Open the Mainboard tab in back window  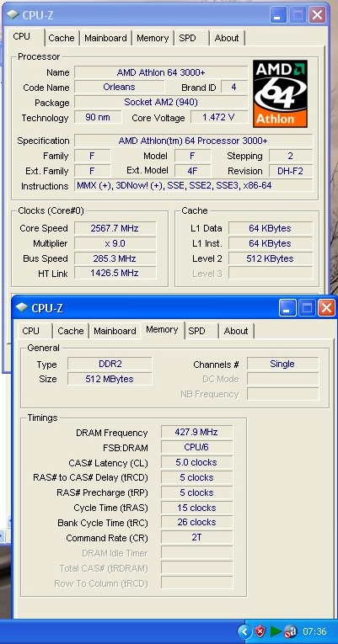pos(105,38)
